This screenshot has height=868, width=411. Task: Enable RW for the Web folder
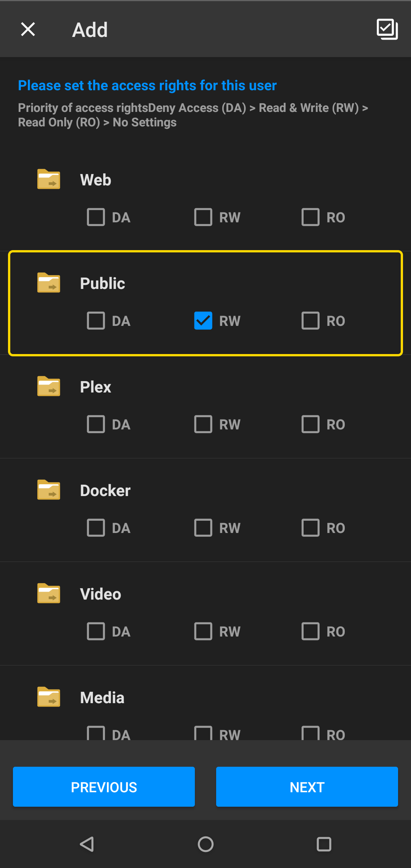(203, 217)
